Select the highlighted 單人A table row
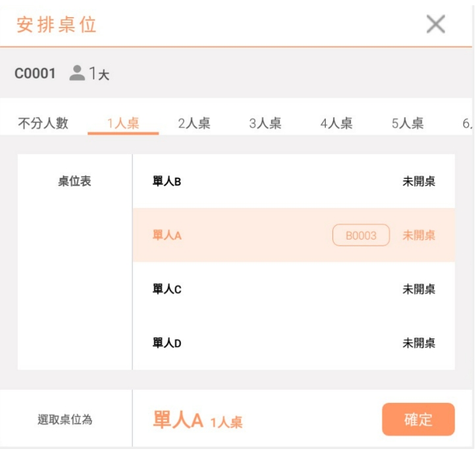Screen dimensions: 476x451 (237, 236)
